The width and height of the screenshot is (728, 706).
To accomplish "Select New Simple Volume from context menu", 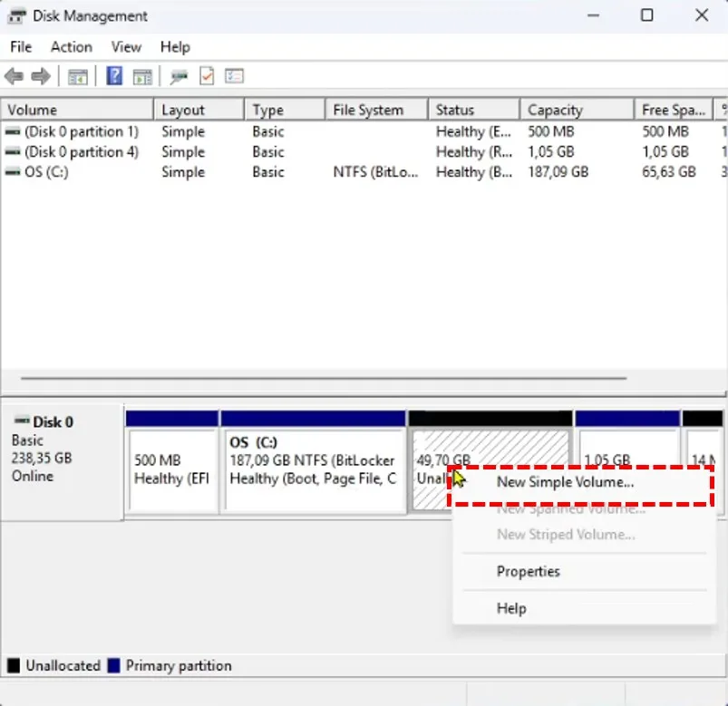I will pos(564,482).
